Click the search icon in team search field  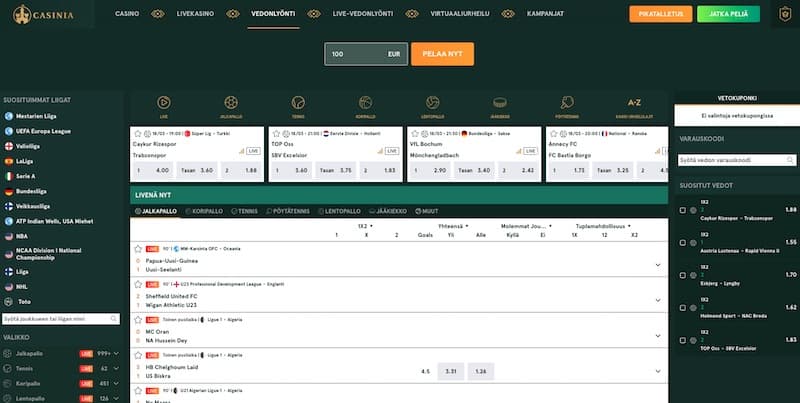click(x=114, y=319)
